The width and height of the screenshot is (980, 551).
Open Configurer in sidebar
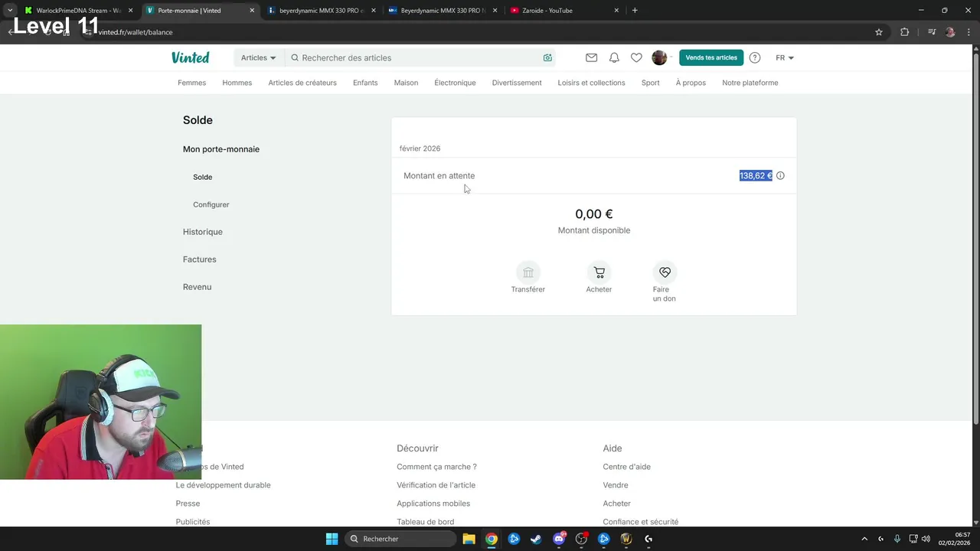click(211, 204)
